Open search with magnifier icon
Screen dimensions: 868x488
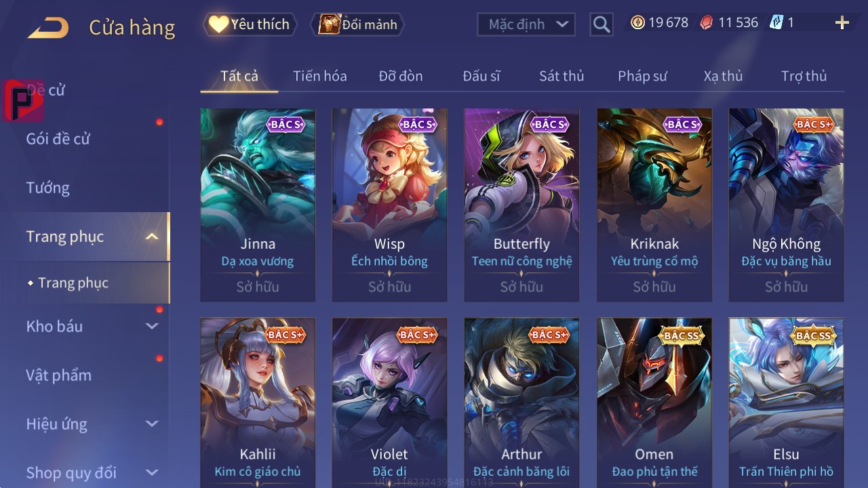pos(601,24)
